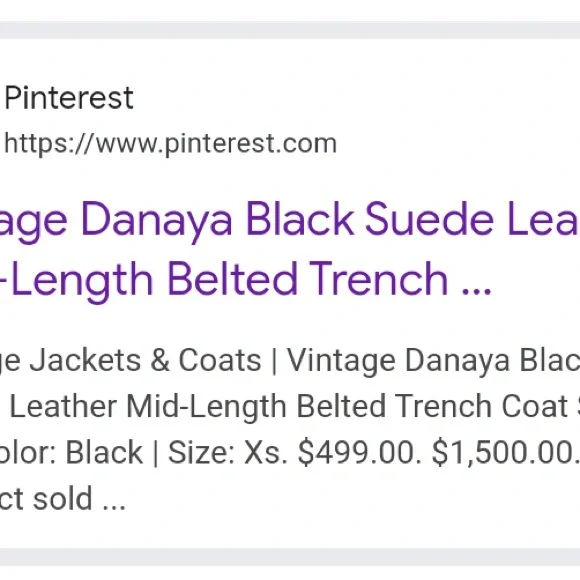Open the Pinterest site name link
The width and height of the screenshot is (580, 580).
[69, 98]
